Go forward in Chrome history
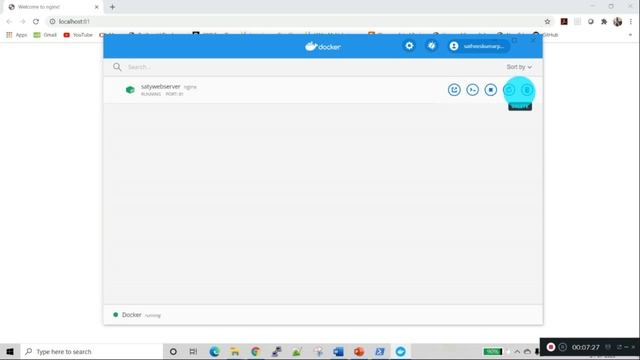 pos(22,22)
